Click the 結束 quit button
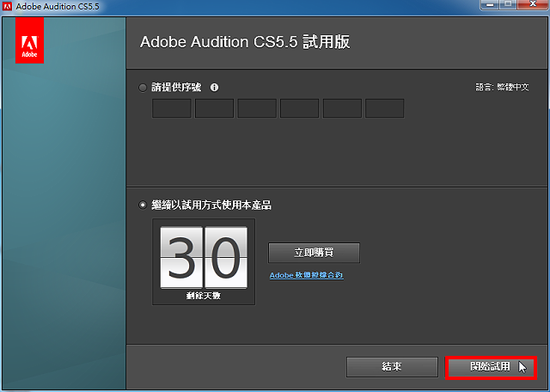 click(392, 367)
